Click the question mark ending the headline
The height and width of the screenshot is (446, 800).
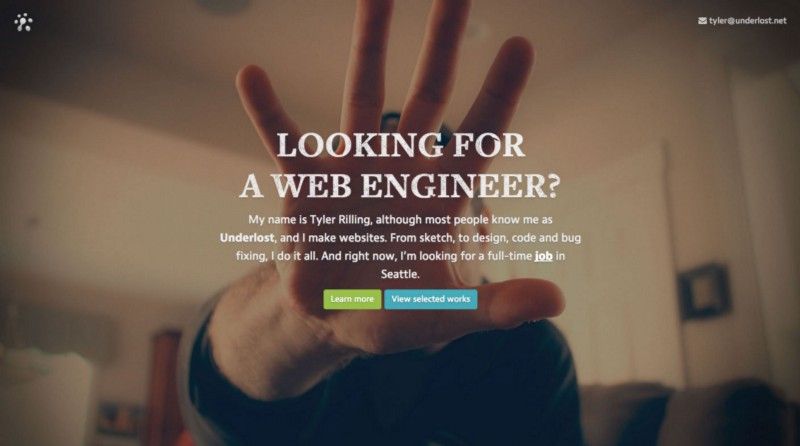(x=554, y=185)
